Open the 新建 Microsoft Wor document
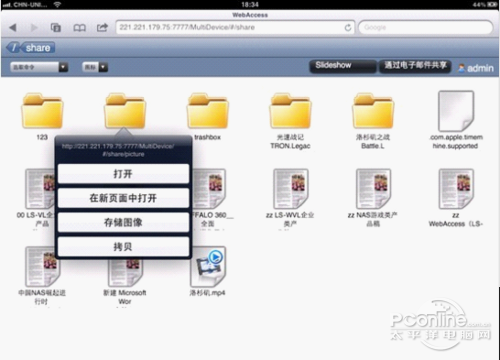The image size is (500, 360). click(x=125, y=273)
